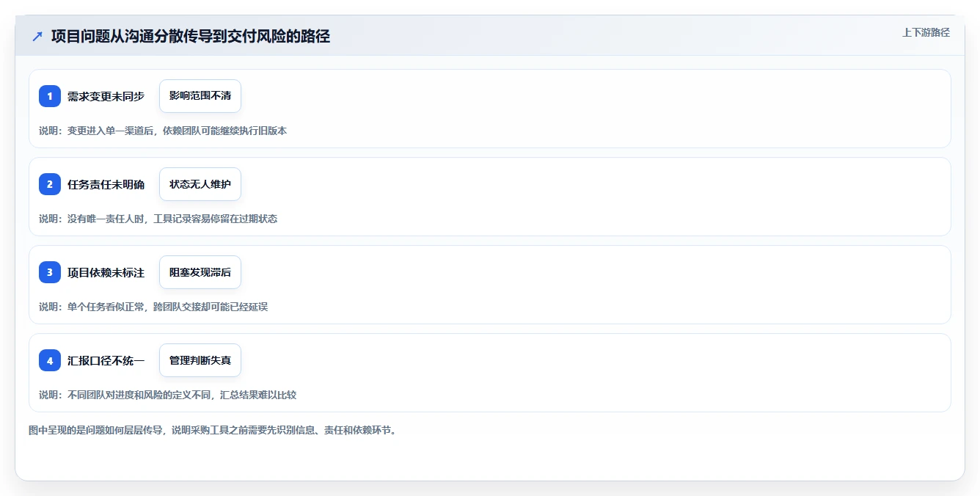Click the note starting 说明：没有唯一责任人时
This screenshot has height=496, width=980.
pos(158,219)
